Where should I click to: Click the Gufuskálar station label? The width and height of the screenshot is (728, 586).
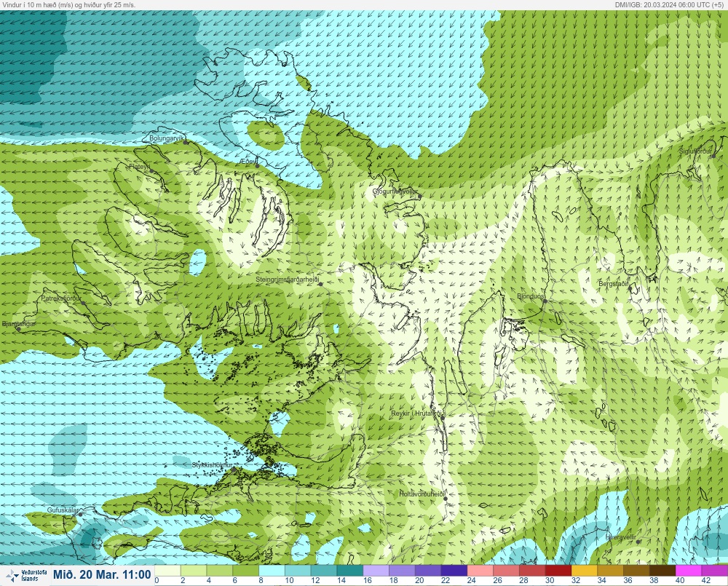(x=63, y=510)
